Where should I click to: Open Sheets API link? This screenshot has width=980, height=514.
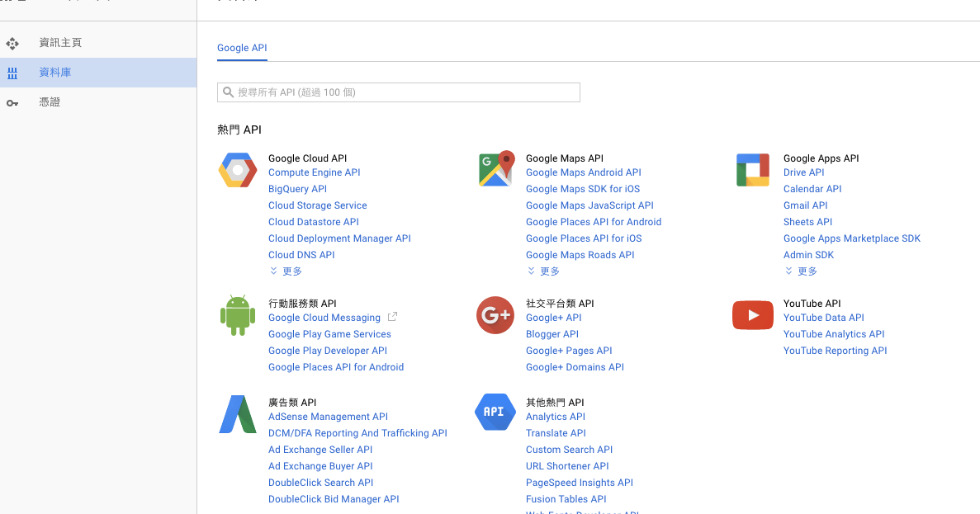pos(808,222)
